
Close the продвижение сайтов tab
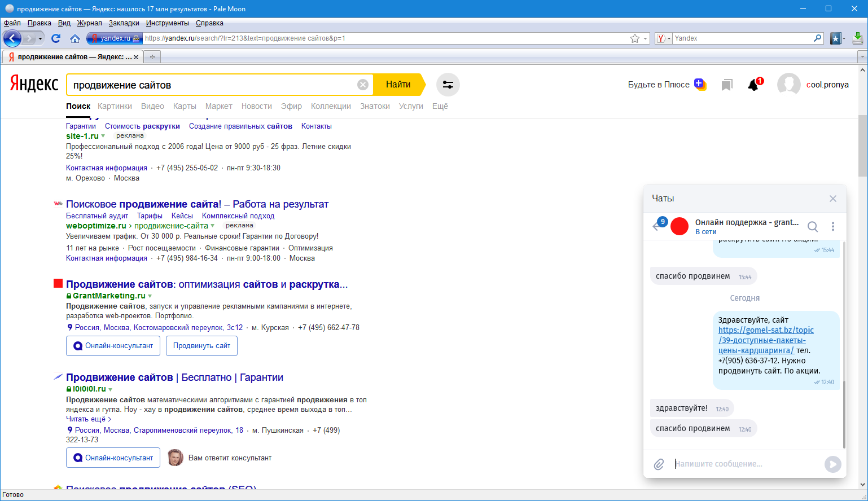click(136, 57)
